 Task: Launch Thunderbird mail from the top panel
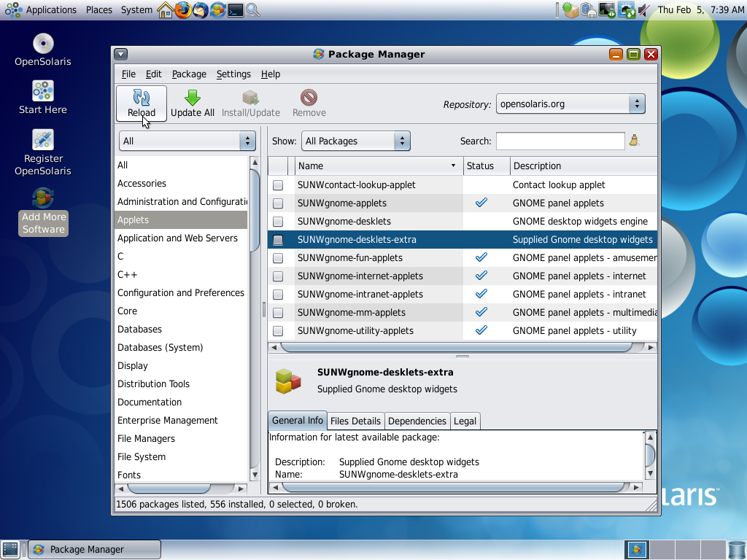click(x=200, y=10)
